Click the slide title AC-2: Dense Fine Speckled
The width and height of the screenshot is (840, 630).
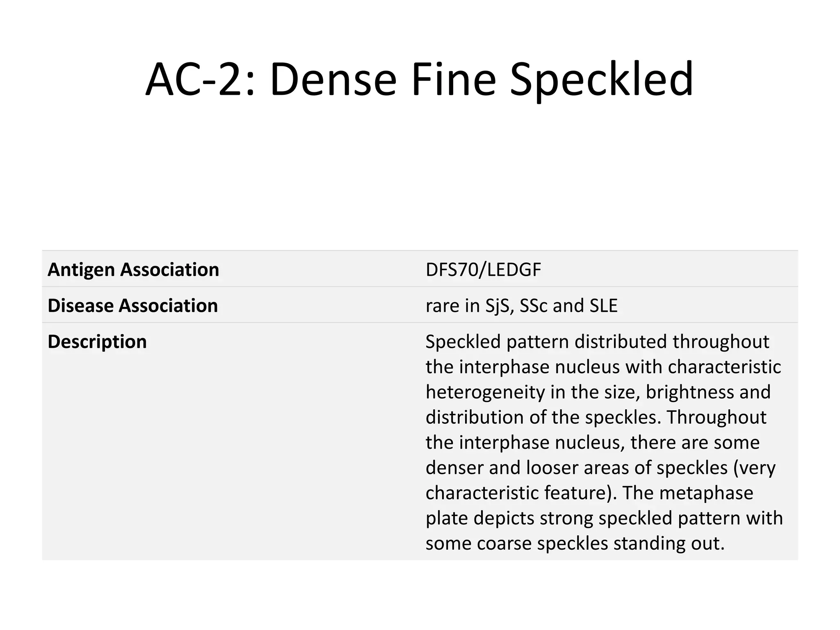click(x=419, y=79)
